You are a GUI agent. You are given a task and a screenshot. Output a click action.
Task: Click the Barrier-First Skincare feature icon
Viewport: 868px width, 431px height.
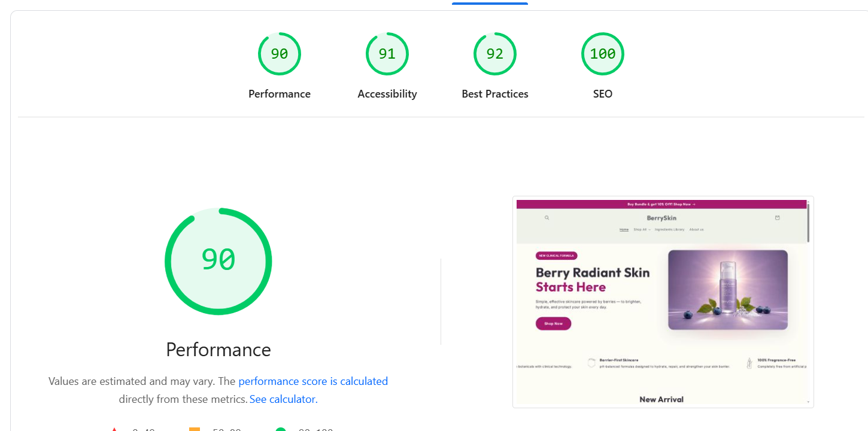[591, 363]
